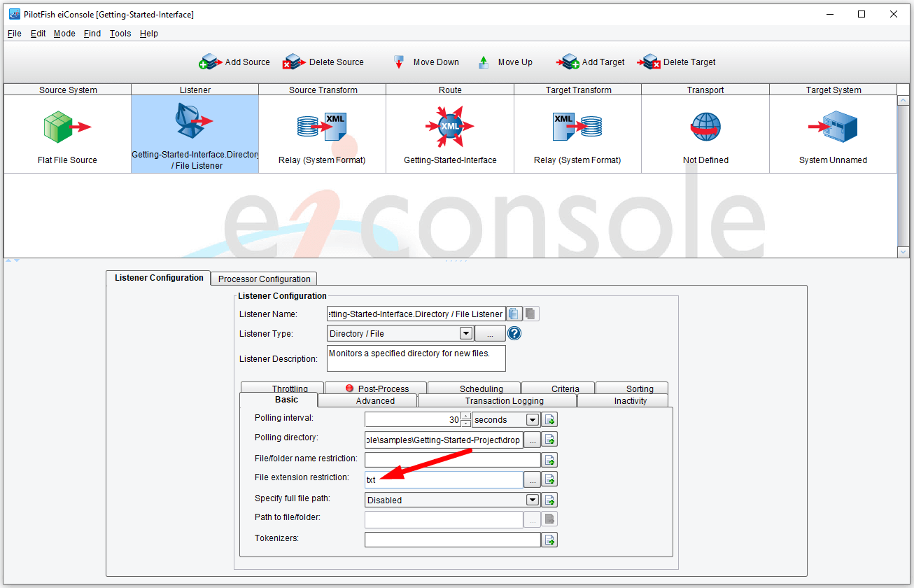Click the Move Down arrow icon
This screenshot has height=588, width=914.
[x=400, y=62]
